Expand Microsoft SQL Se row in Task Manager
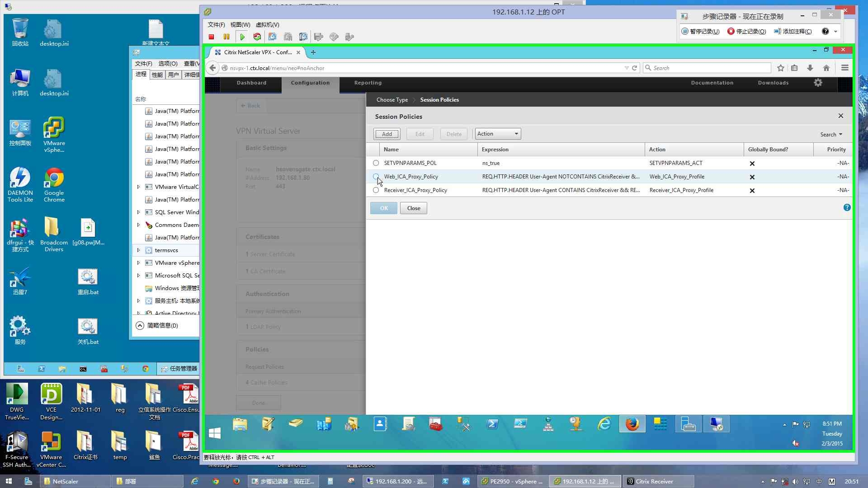The height and width of the screenshot is (488, 868). 138,275
